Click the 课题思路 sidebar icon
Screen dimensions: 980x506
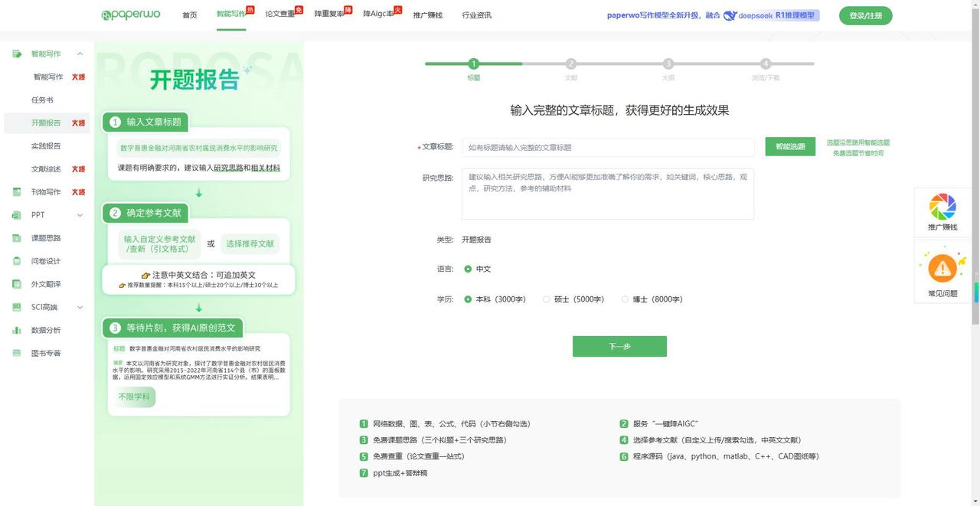[x=17, y=238]
